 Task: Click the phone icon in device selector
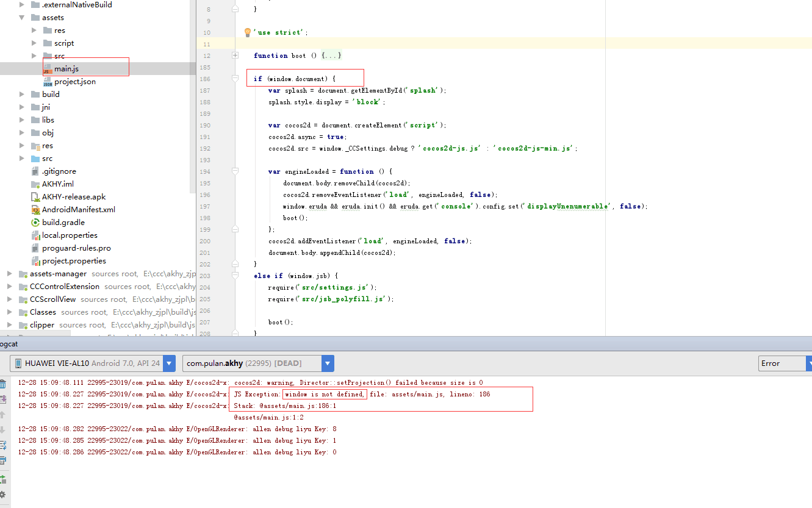[x=17, y=363]
